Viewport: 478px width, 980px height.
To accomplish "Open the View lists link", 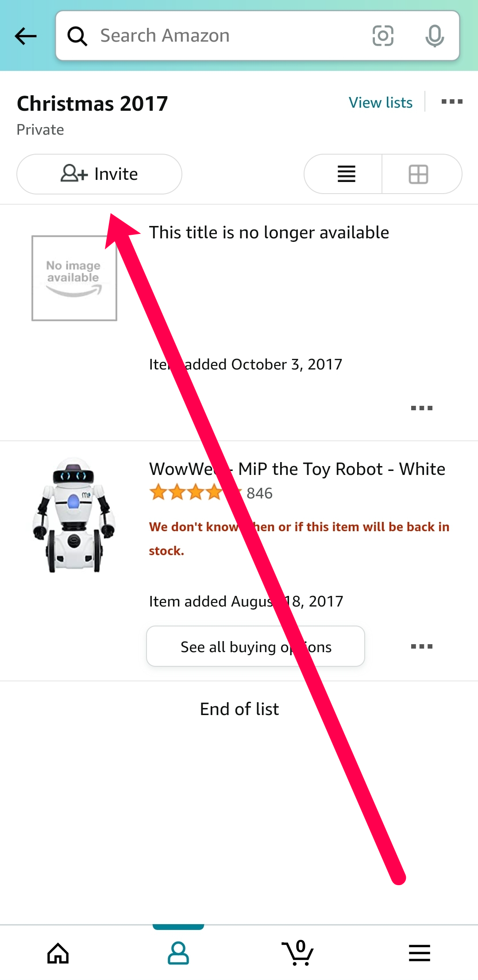I will click(x=381, y=102).
